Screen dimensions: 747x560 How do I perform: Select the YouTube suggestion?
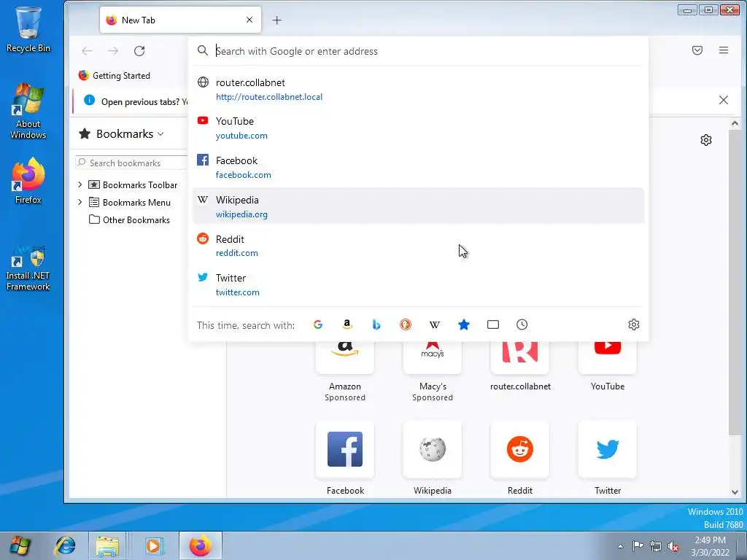point(418,128)
